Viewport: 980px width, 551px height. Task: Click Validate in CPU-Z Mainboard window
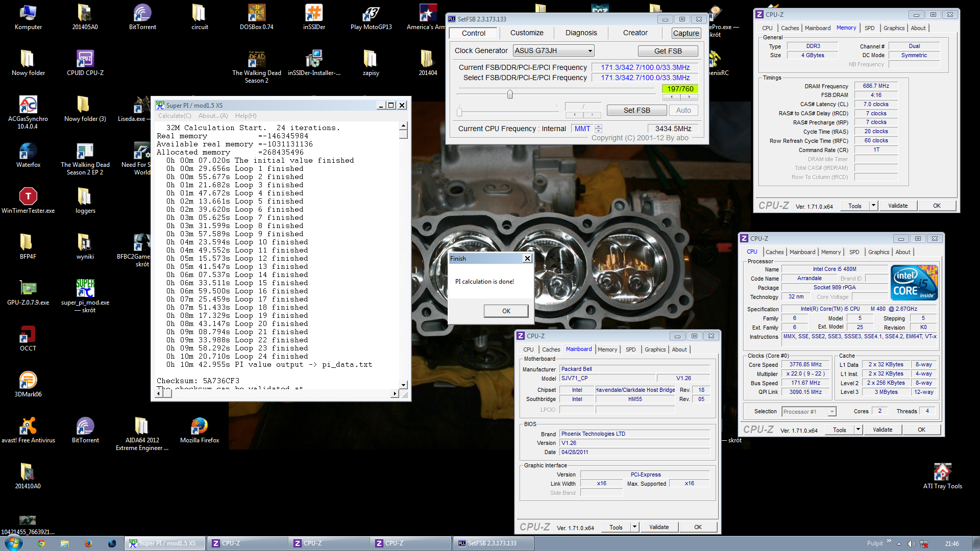(658, 527)
